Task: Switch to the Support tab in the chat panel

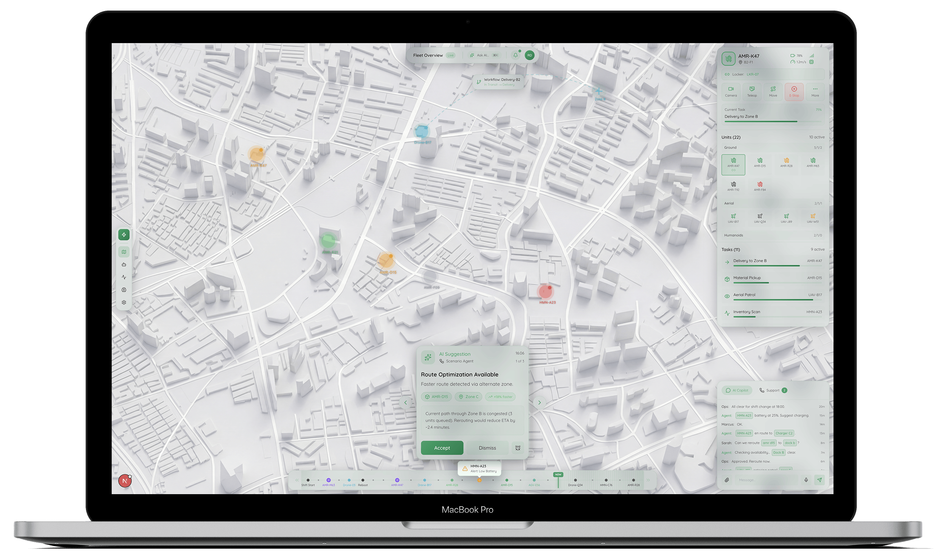Action: pyautogui.click(x=772, y=390)
